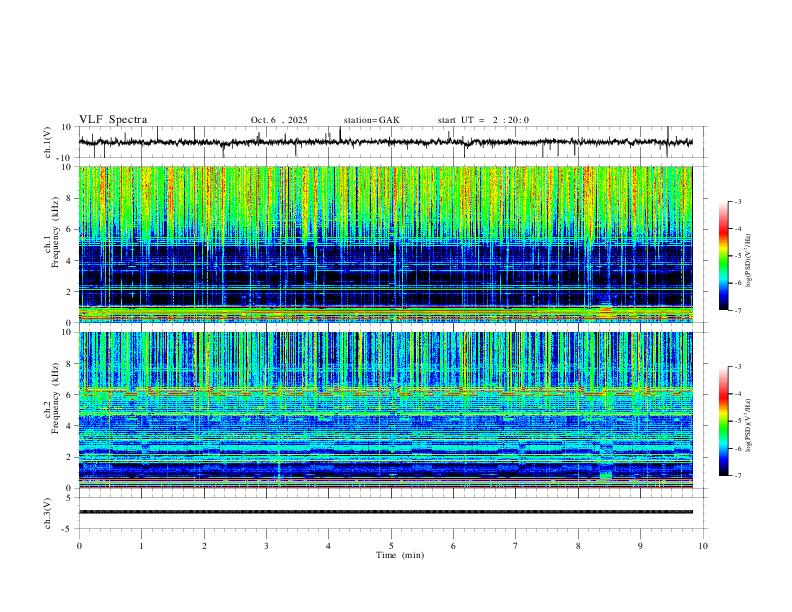Click the upper PSD color scale bar
Viewport: 792px width, 612px height.
point(724,256)
